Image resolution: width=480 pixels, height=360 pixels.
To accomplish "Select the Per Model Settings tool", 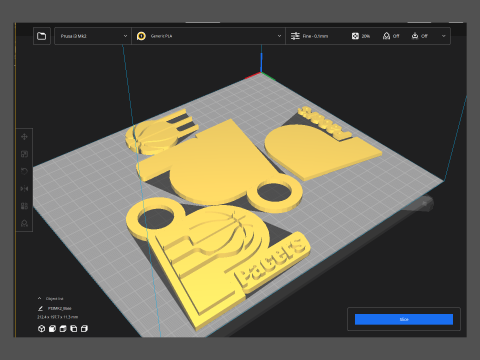I will coord(24,206).
